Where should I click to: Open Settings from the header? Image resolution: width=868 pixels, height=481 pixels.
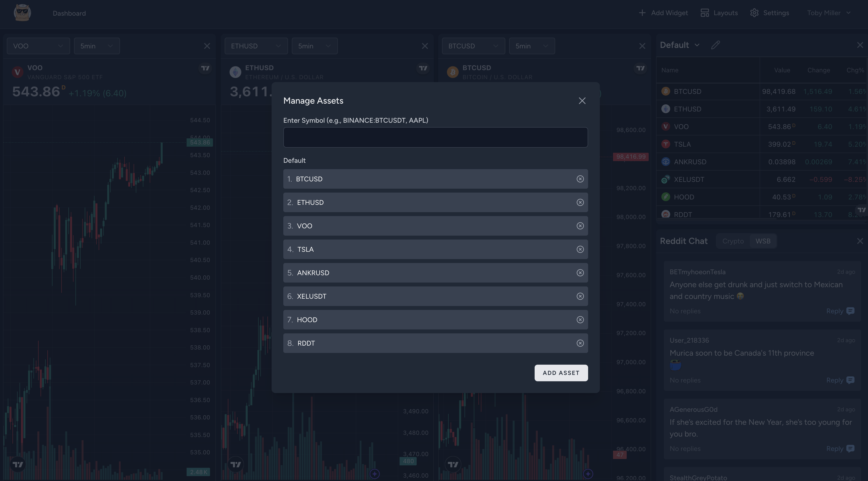coord(770,13)
